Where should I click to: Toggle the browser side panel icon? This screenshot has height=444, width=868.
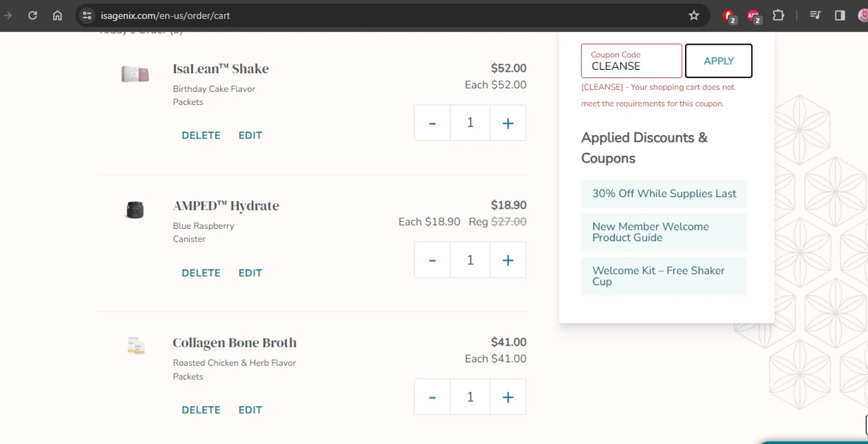point(840,16)
